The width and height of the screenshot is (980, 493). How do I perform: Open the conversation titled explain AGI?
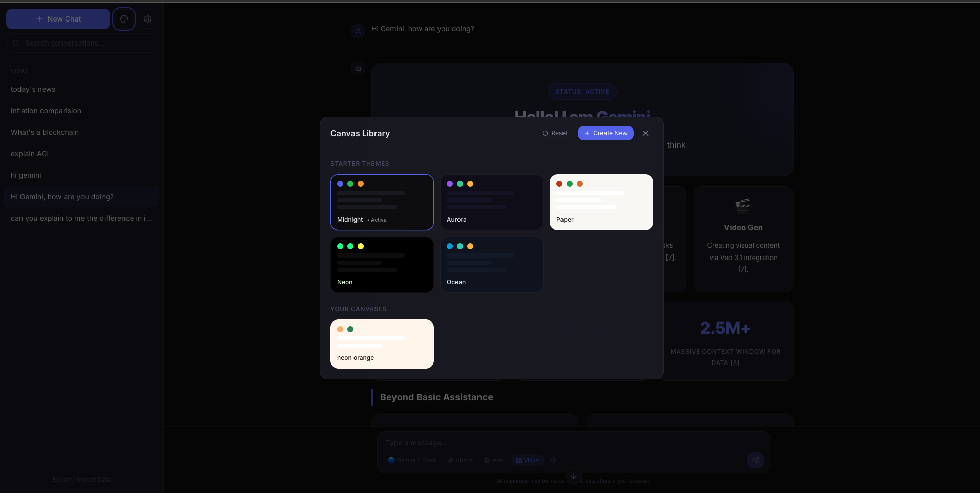(29, 154)
